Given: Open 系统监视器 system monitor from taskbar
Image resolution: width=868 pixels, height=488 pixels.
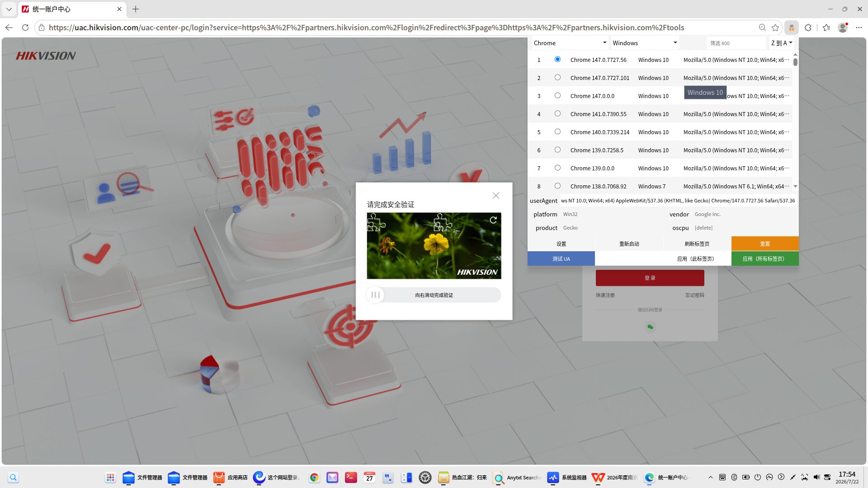Looking at the screenshot, I should pos(567,477).
